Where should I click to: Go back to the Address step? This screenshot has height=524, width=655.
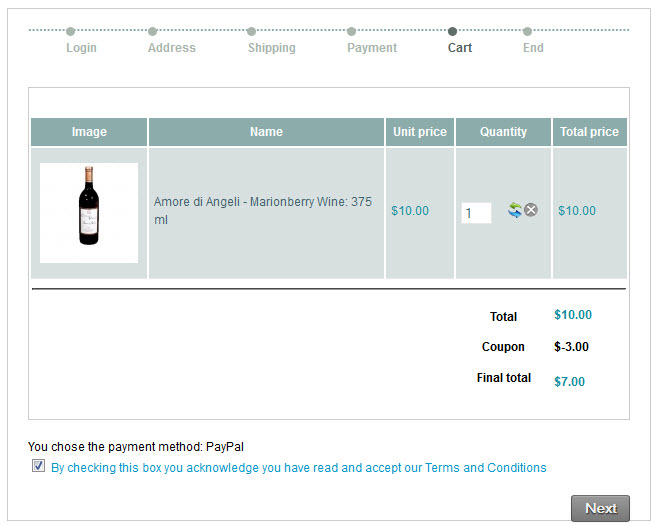[172, 47]
